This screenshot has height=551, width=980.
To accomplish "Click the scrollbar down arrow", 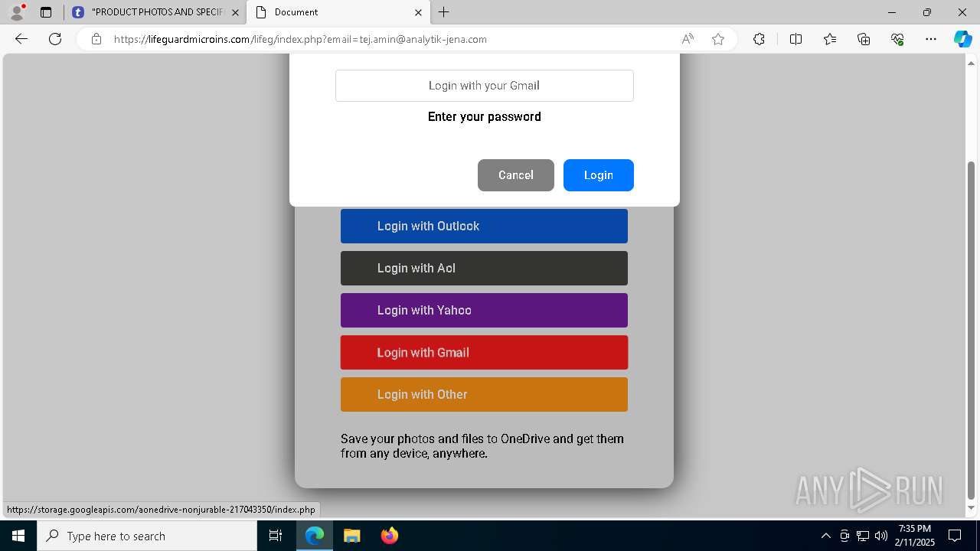I will [x=972, y=508].
